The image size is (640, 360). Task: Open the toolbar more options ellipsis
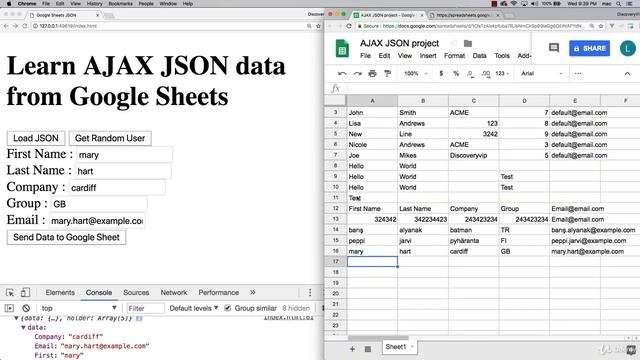(578, 74)
